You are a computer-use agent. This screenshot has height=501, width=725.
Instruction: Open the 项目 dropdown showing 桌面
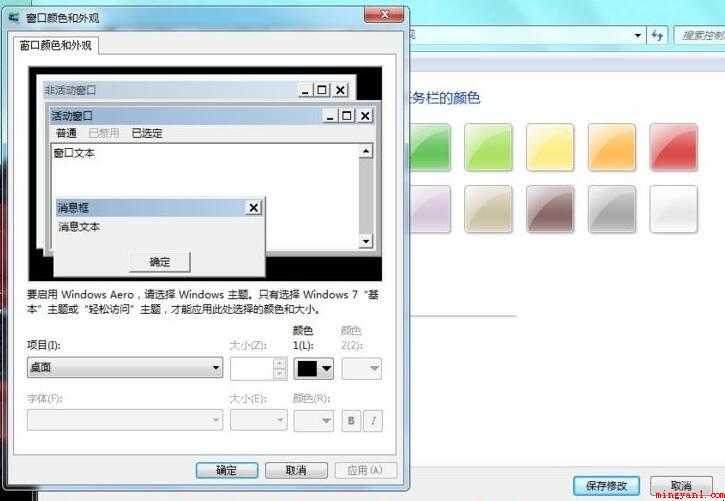click(125, 368)
